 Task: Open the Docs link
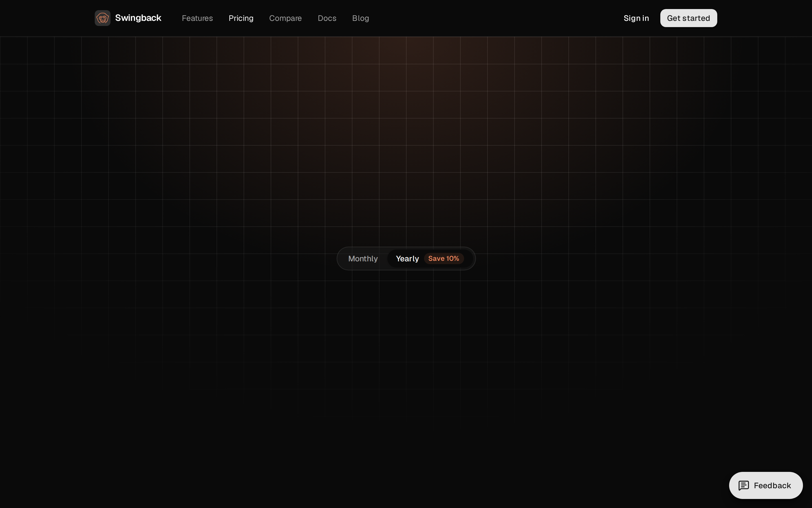(327, 18)
